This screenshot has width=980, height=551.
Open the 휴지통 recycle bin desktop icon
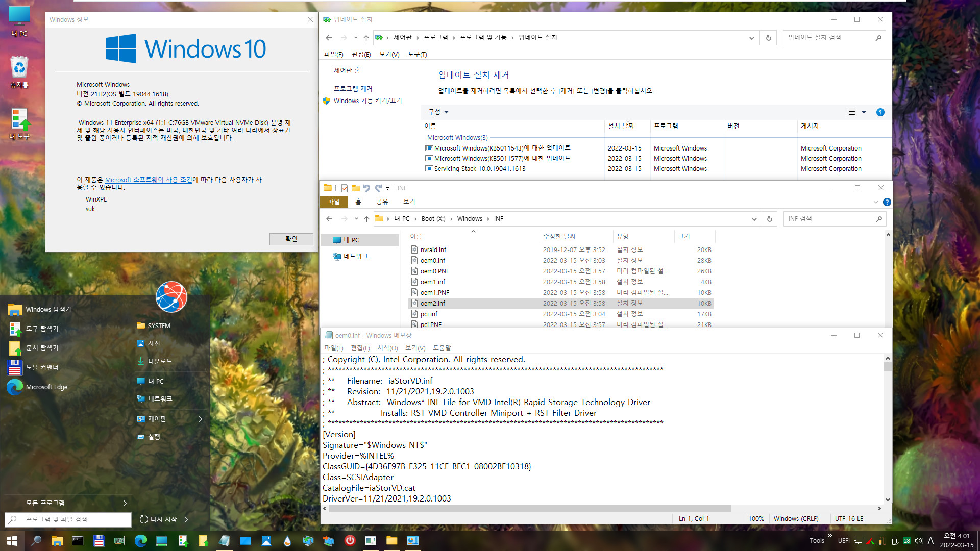[x=19, y=72]
